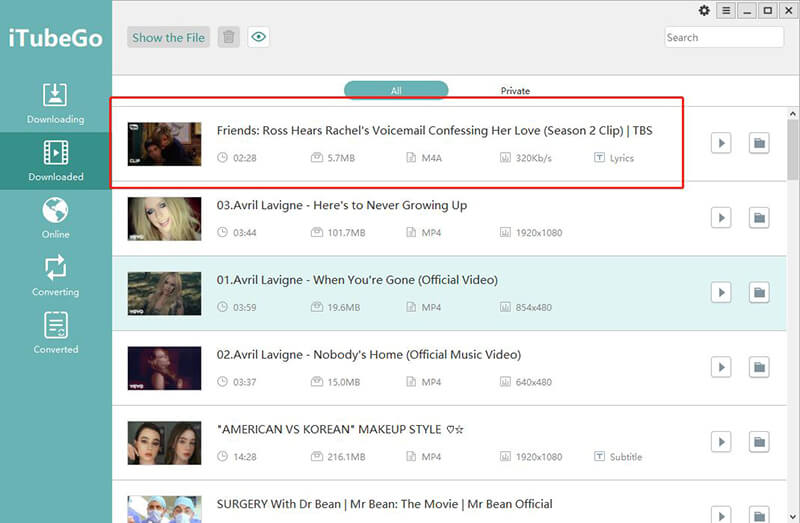Click the 14:28 duration value
Image resolution: width=800 pixels, height=523 pixels.
pos(245,457)
